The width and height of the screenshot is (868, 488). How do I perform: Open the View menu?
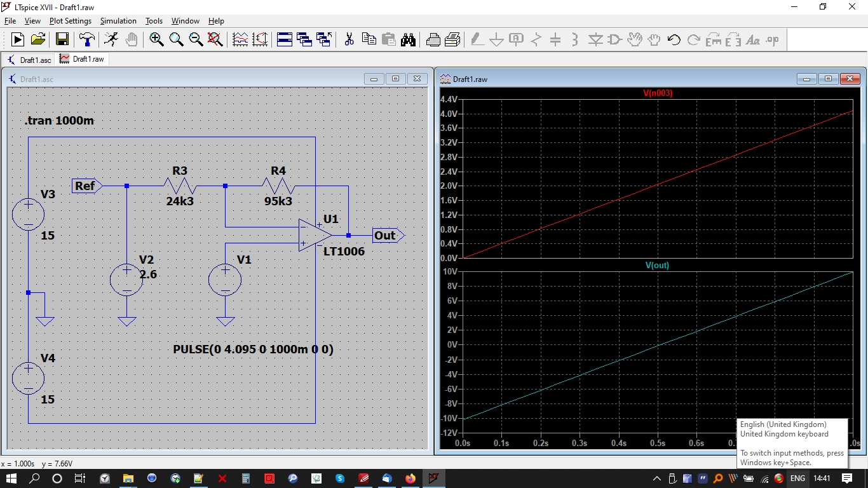(x=32, y=21)
